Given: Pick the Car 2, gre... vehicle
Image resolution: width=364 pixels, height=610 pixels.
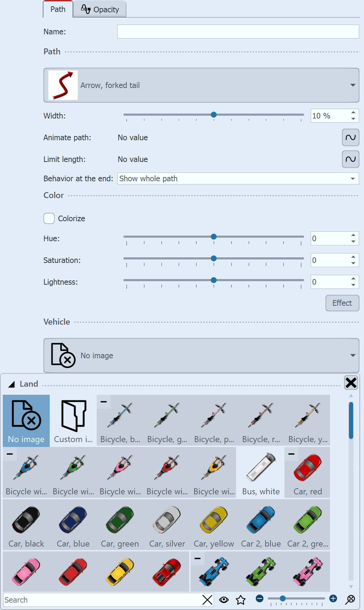Looking at the screenshot, I should (308, 525).
